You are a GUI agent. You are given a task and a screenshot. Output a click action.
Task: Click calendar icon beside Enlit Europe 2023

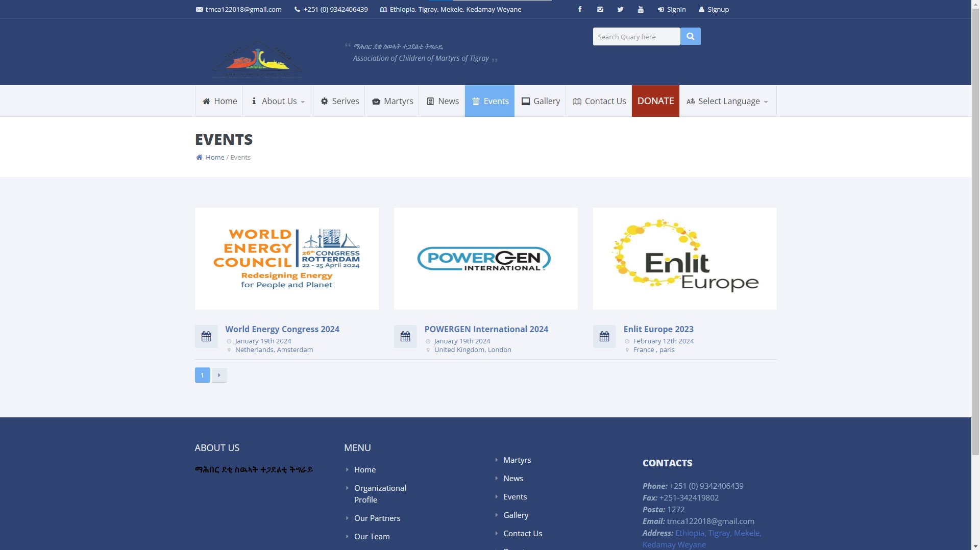coord(604,337)
